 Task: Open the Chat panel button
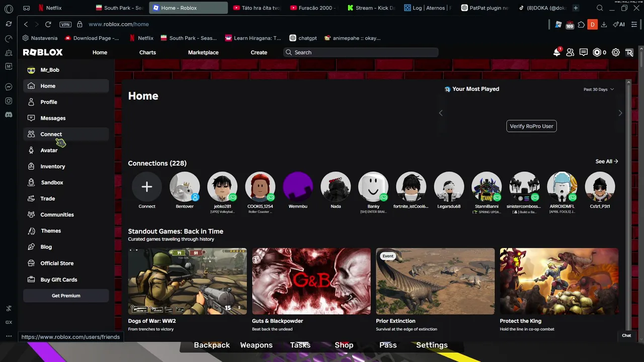[626, 335]
